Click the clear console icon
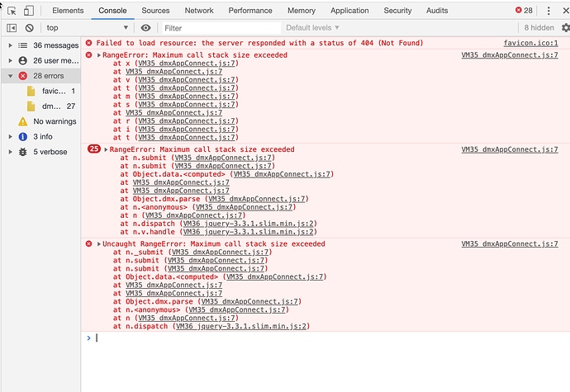 29,27
